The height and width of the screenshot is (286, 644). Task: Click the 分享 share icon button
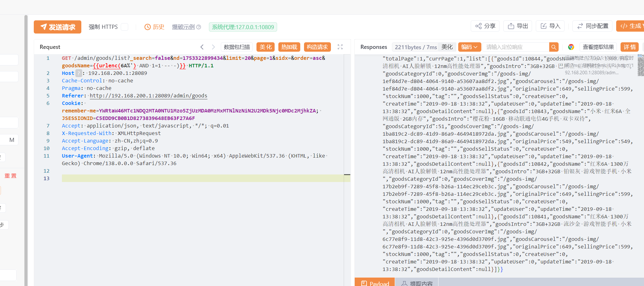485,26
